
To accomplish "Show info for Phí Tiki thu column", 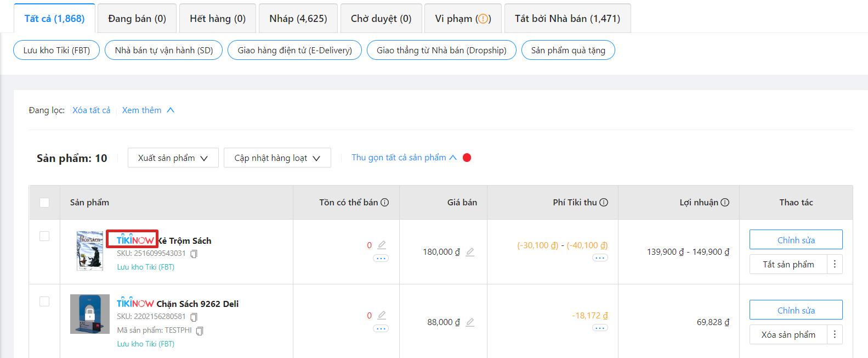I will pos(604,203).
